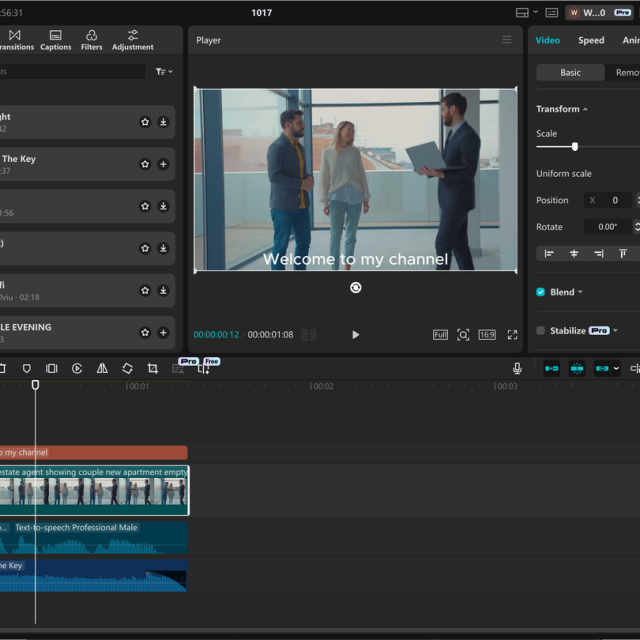Click the mirror flip icon in timeline toolbar
The height and width of the screenshot is (640, 640).
point(102,369)
